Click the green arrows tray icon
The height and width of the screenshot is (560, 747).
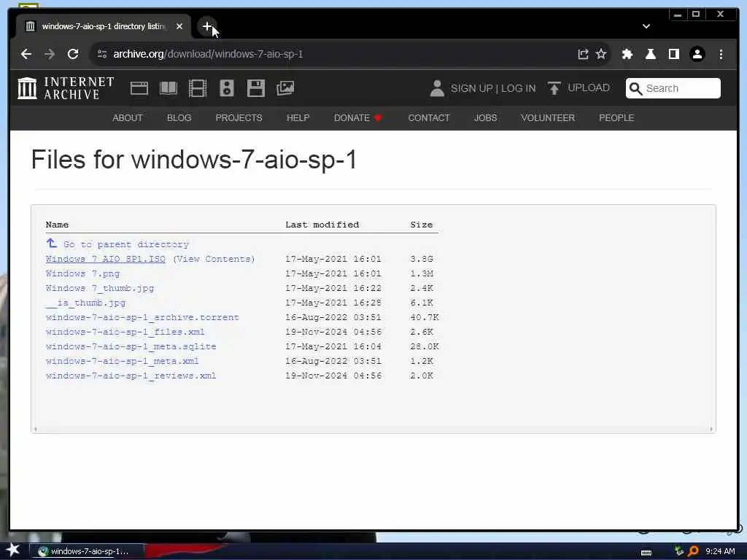coord(679,551)
